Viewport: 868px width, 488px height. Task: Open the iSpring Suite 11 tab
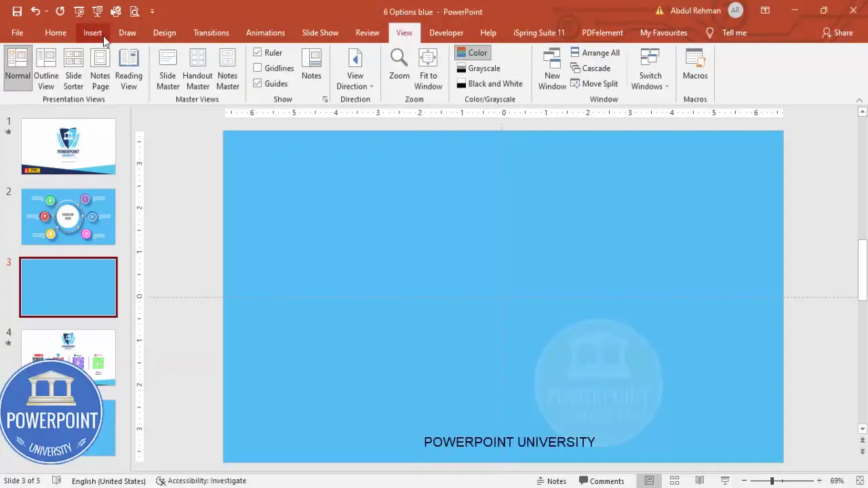pos(539,33)
